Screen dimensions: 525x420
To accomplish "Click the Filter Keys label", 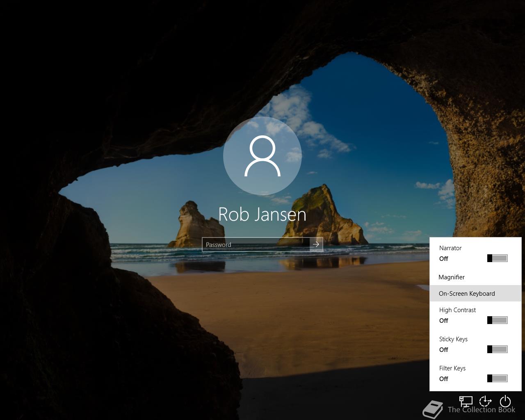I will click(x=452, y=368).
